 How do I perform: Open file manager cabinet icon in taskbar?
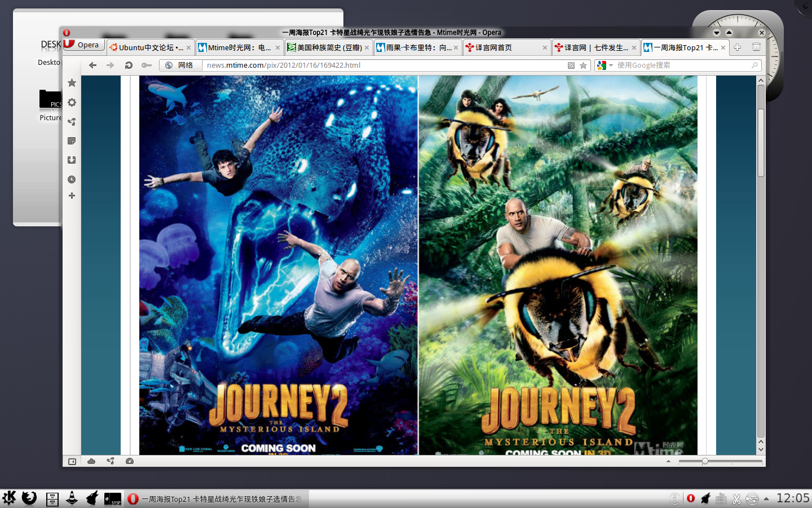52,499
